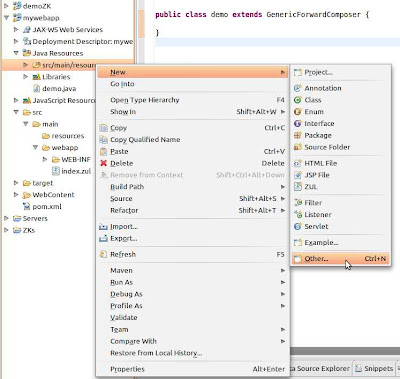Expand the demoZK project node
Viewport: 400px width, 379px height.
tap(6, 6)
